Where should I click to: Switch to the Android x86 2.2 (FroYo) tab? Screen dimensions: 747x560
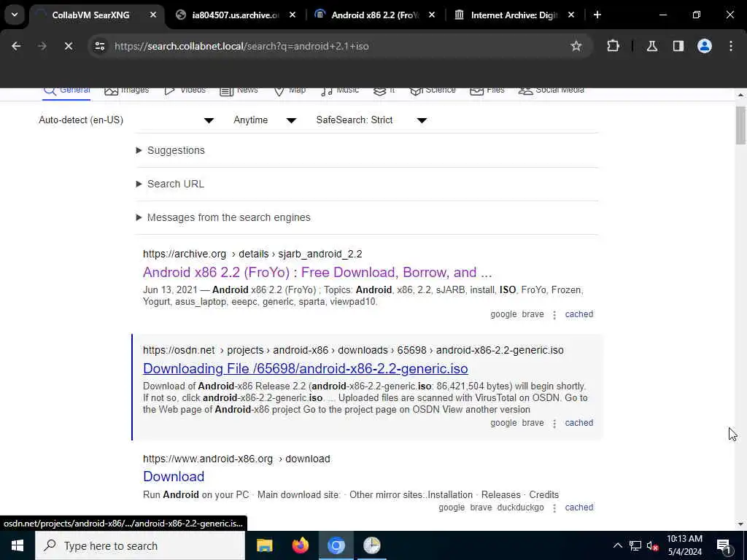pyautogui.click(x=374, y=15)
